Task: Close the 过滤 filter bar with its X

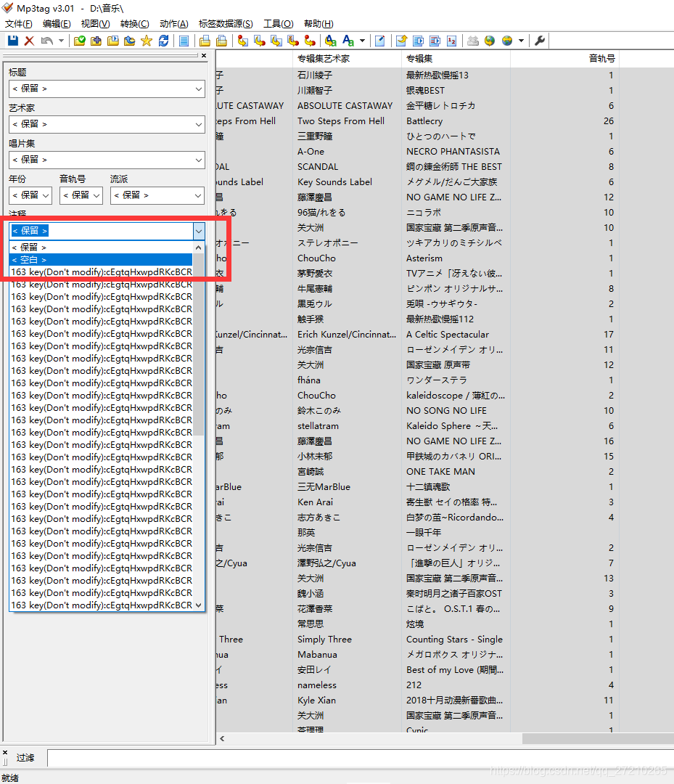Action: tap(5, 752)
